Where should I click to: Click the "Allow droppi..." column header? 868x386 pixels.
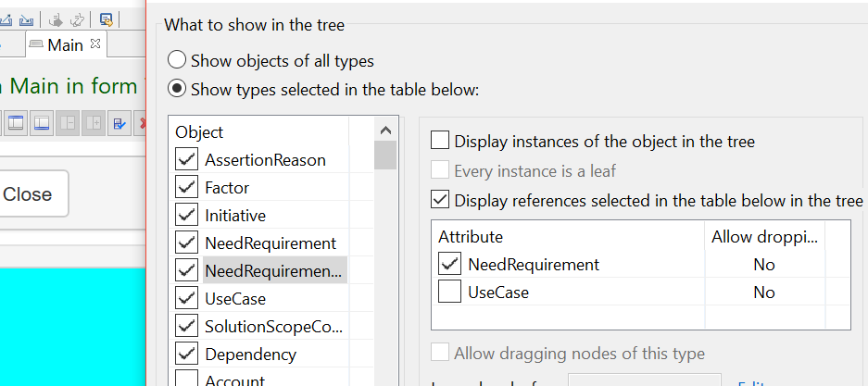(x=764, y=237)
